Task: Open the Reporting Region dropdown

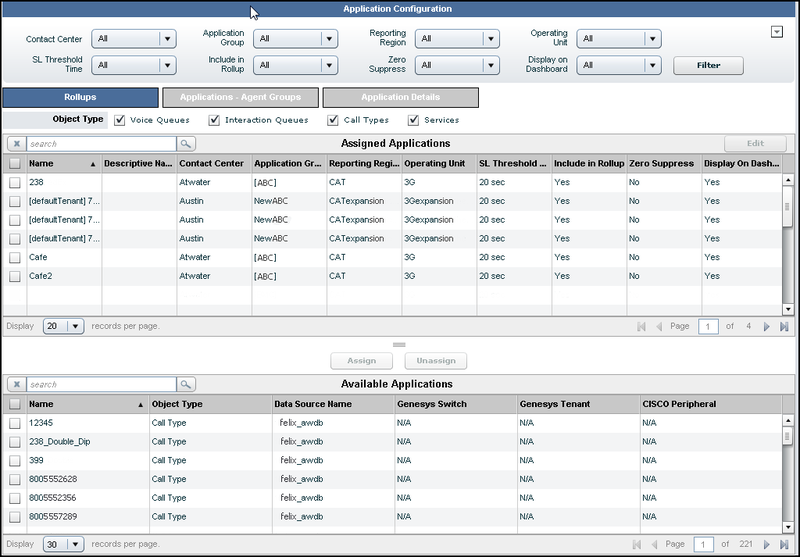Action: point(457,39)
